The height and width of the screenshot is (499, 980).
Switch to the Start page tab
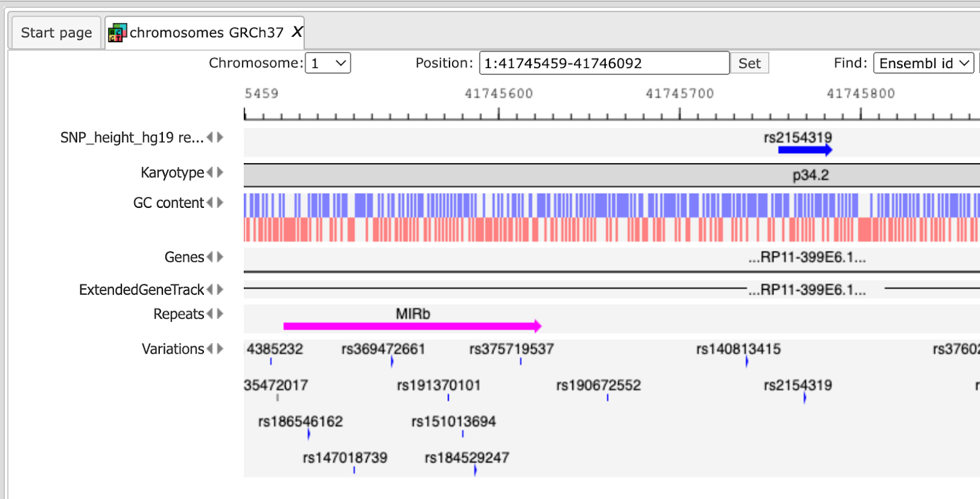56,32
